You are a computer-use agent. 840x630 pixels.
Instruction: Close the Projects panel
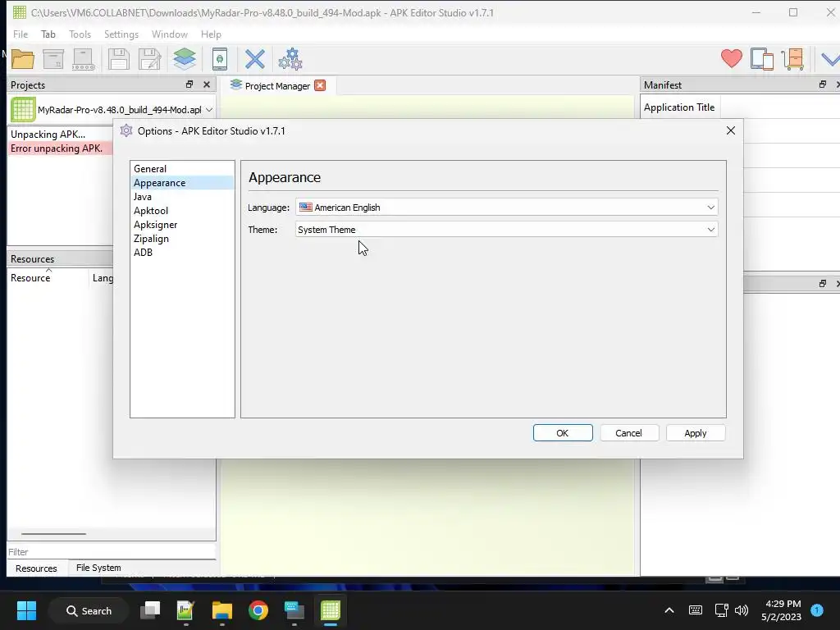(x=207, y=84)
